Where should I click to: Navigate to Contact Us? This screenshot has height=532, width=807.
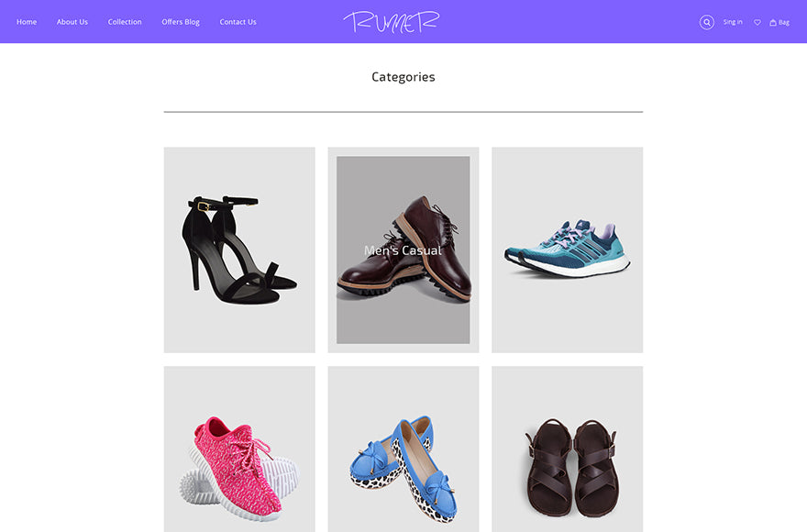(238, 22)
